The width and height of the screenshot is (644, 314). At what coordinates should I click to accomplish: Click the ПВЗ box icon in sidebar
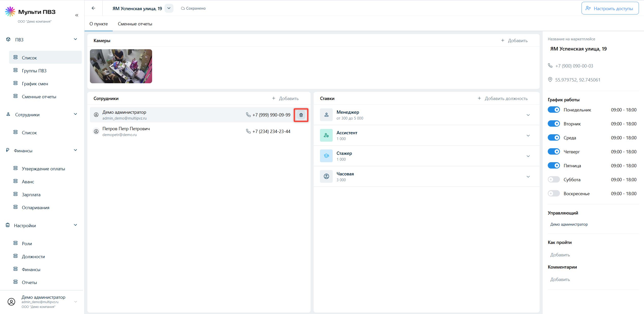pyautogui.click(x=8, y=39)
